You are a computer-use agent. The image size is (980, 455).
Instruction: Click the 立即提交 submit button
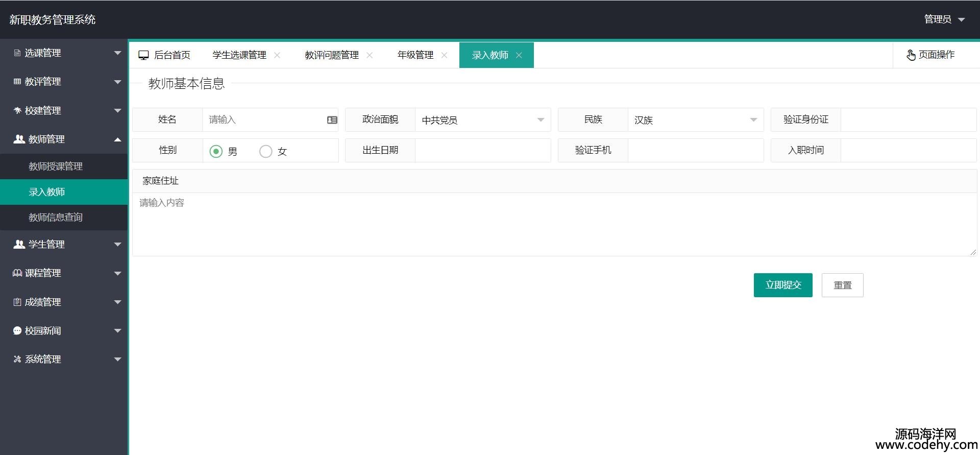click(x=783, y=285)
